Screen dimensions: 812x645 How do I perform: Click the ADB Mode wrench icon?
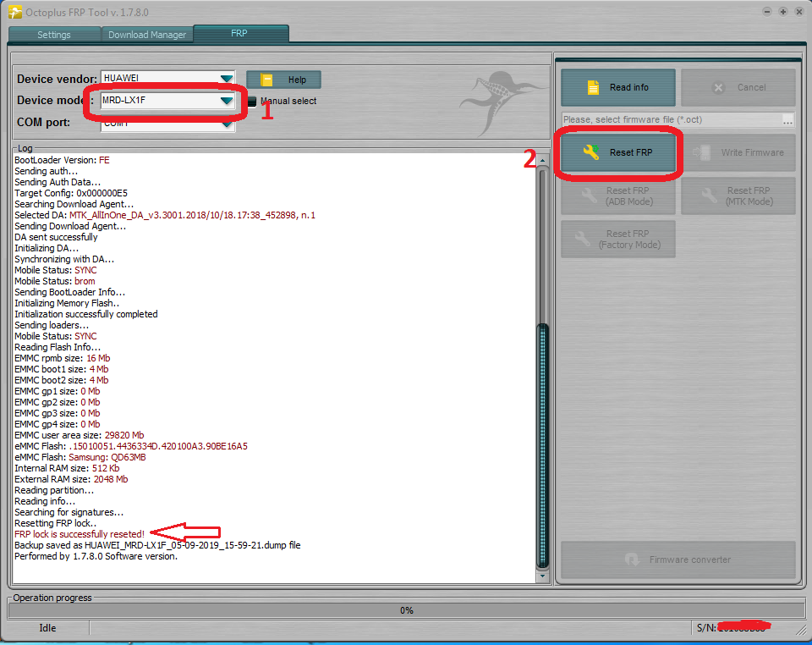[589, 196]
